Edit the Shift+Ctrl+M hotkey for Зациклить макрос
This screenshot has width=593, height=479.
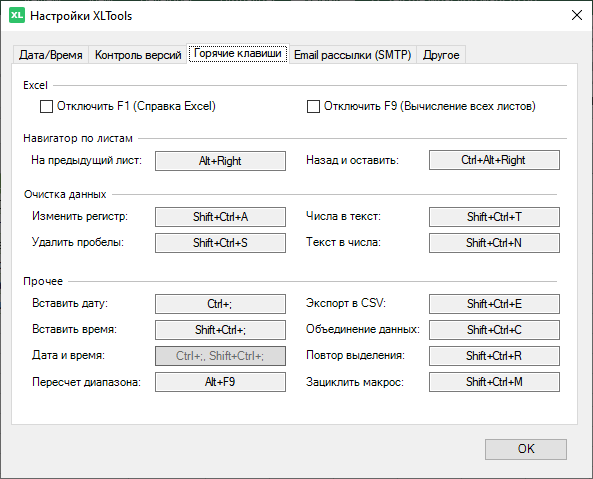tap(494, 382)
